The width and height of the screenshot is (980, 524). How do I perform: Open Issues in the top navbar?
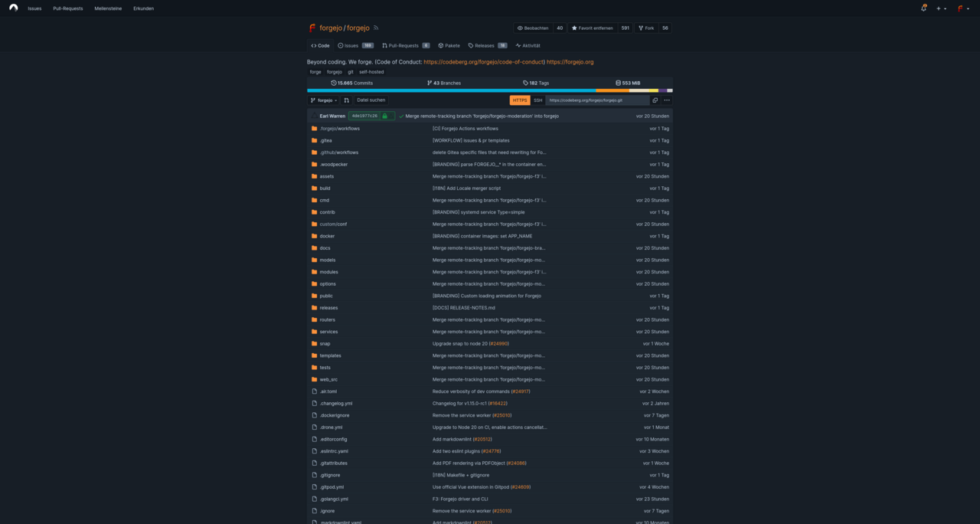(34, 8)
